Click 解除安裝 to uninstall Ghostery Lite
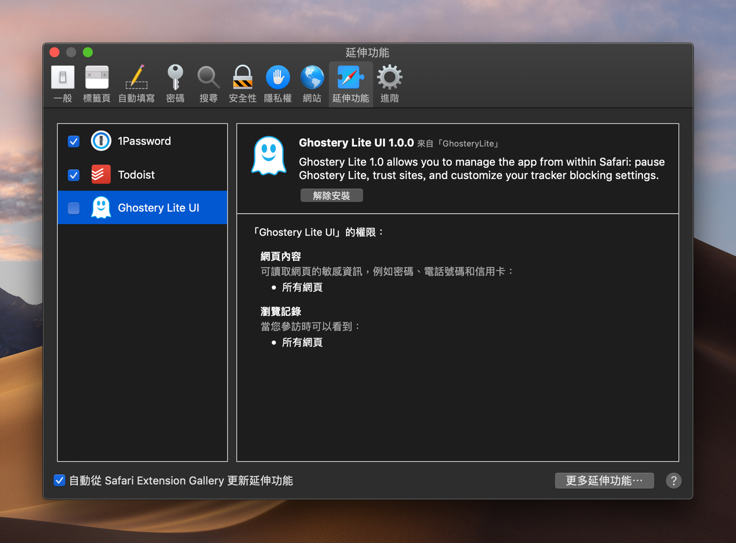The height and width of the screenshot is (543, 736). pos(331,196)
